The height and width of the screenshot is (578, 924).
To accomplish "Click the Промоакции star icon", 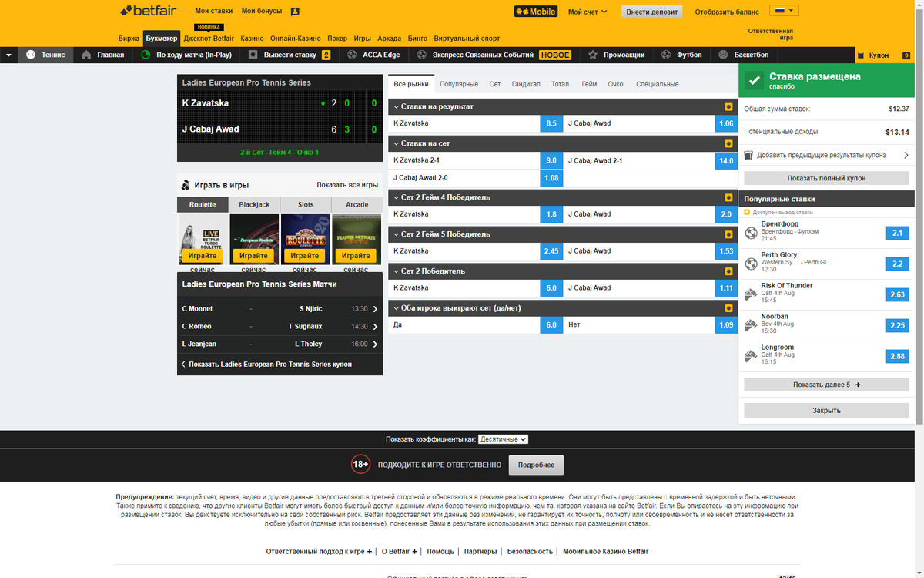I will [593, 55].
